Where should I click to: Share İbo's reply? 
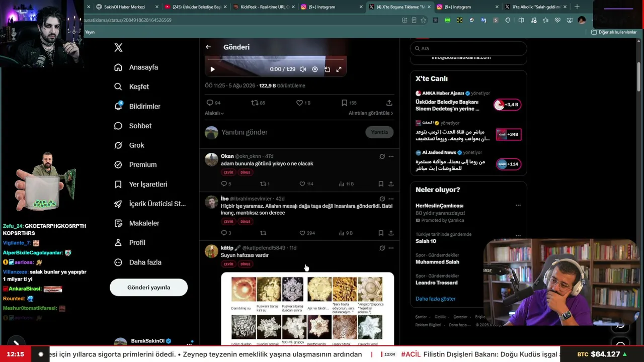click(391, 233)
